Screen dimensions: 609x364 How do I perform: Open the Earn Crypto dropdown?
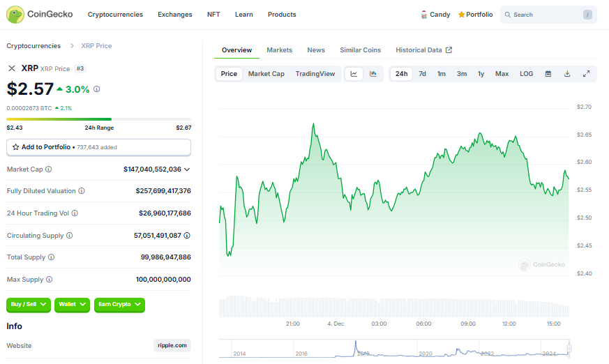coord(119,305)
